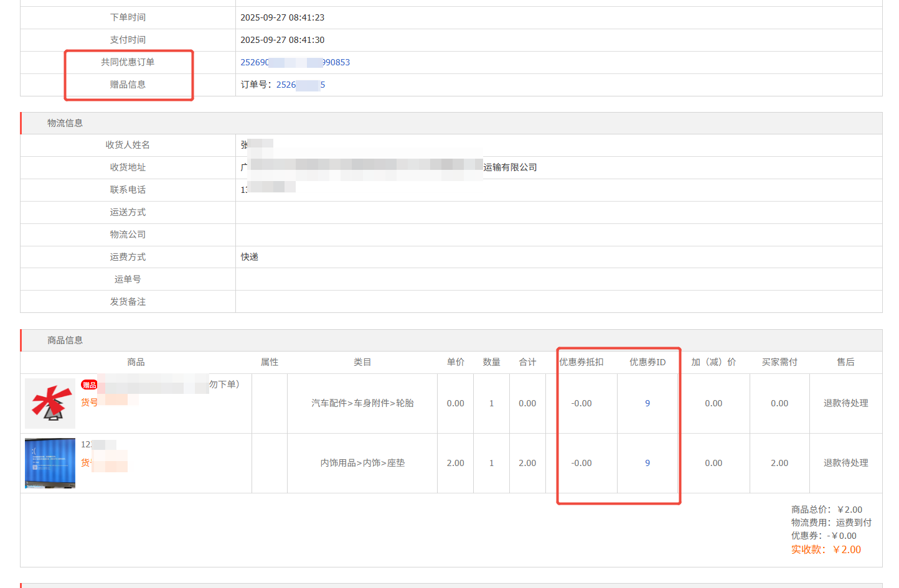Viewport: 899px width, 588px height.
Task: Click the seat cushion product thumbnail
Action: pyautogui.click(x=50, y=463)
